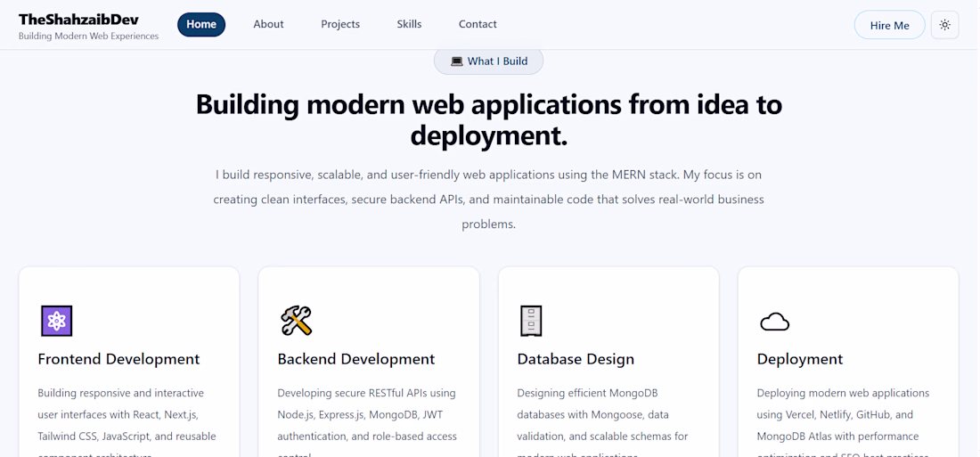Click the hammer and wrench Backend icon
This screenshot has width=980, height=457.
coord(296,321)
